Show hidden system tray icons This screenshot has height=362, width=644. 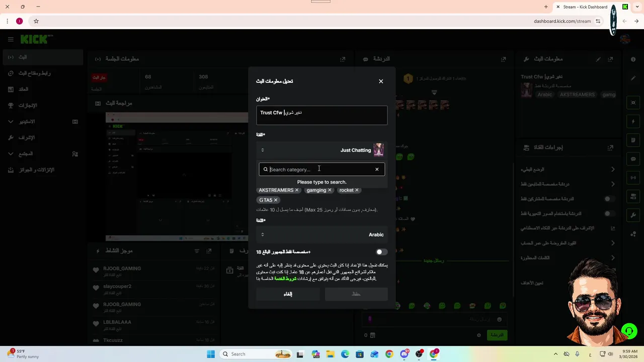point(555,354)
